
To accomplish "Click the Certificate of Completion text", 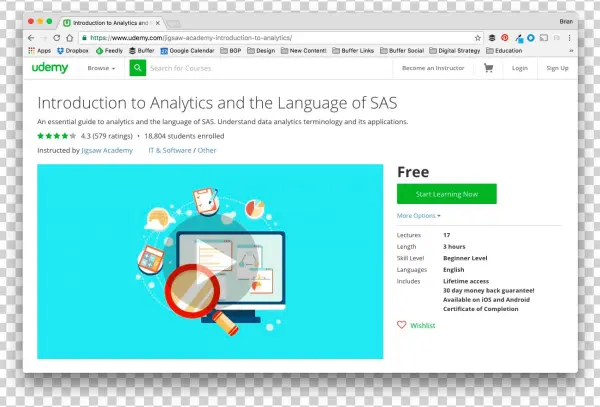I will pyautogui.click(x=481, y=309).
